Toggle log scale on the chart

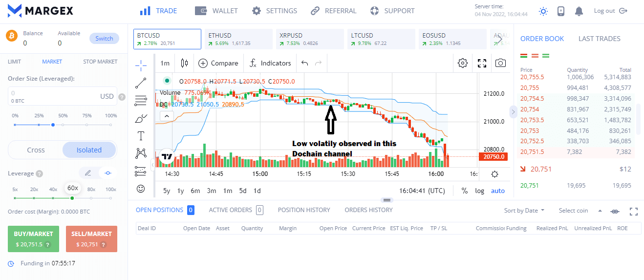coord(479,191)
